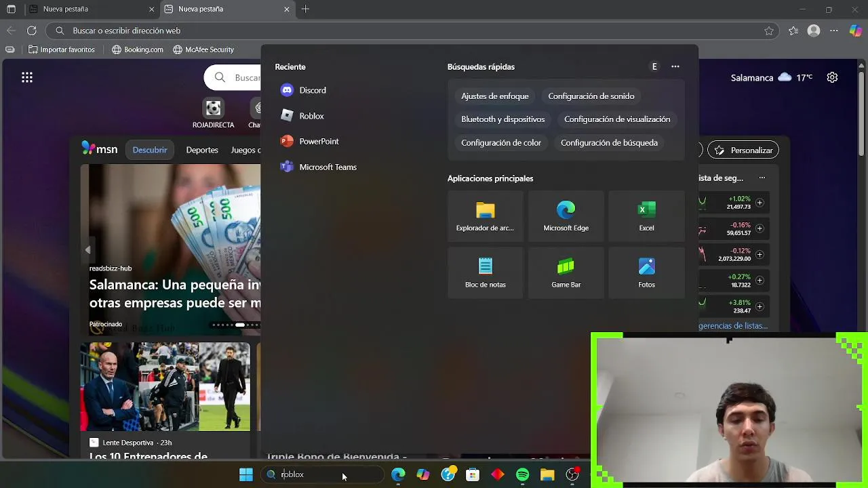Open Bloc de notas tile

[x=485, y=272]
